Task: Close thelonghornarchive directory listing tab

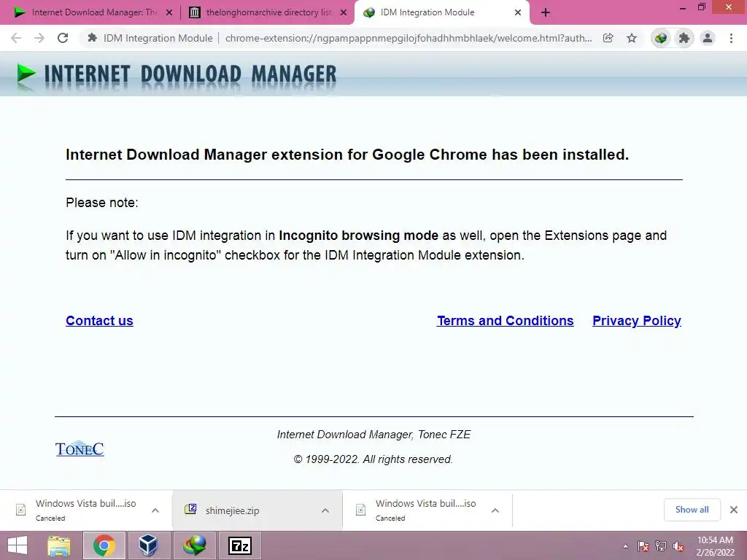Action: click(x=344, y=13)
